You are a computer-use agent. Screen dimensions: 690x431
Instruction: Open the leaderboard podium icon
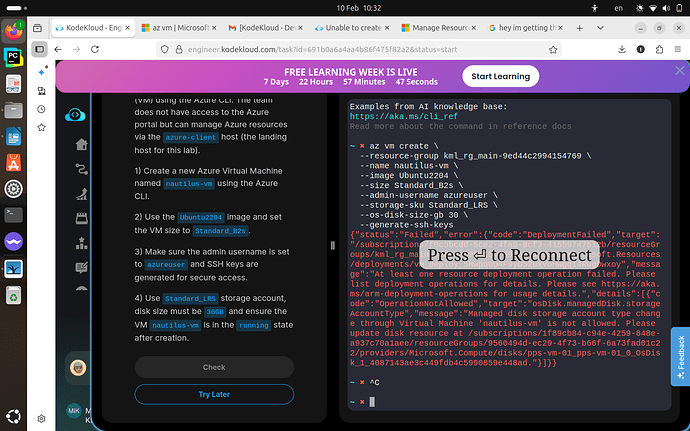pyautogui.click(x=81, y=243)
